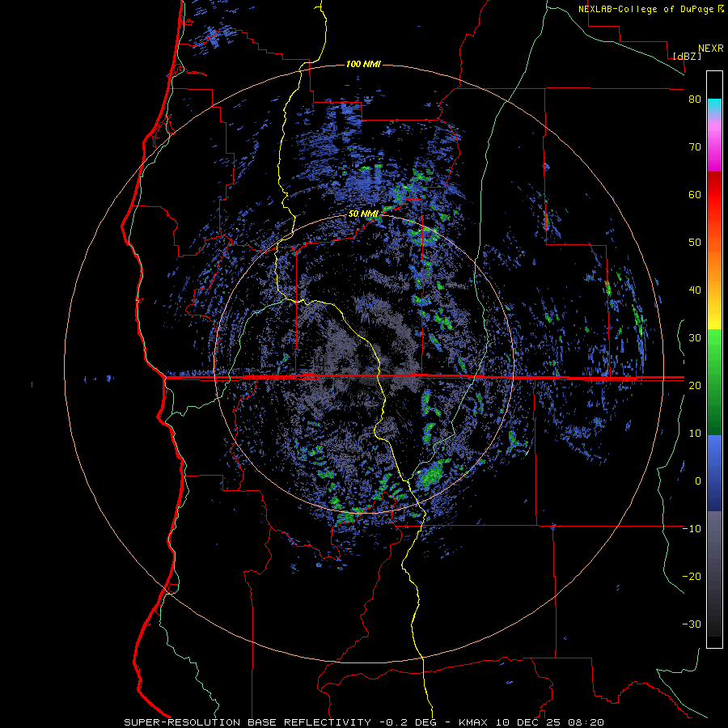Viewport: 728px width, 728px height.
Task: Click the 40 value on dBZ scale
Action: tap(695, 290)
